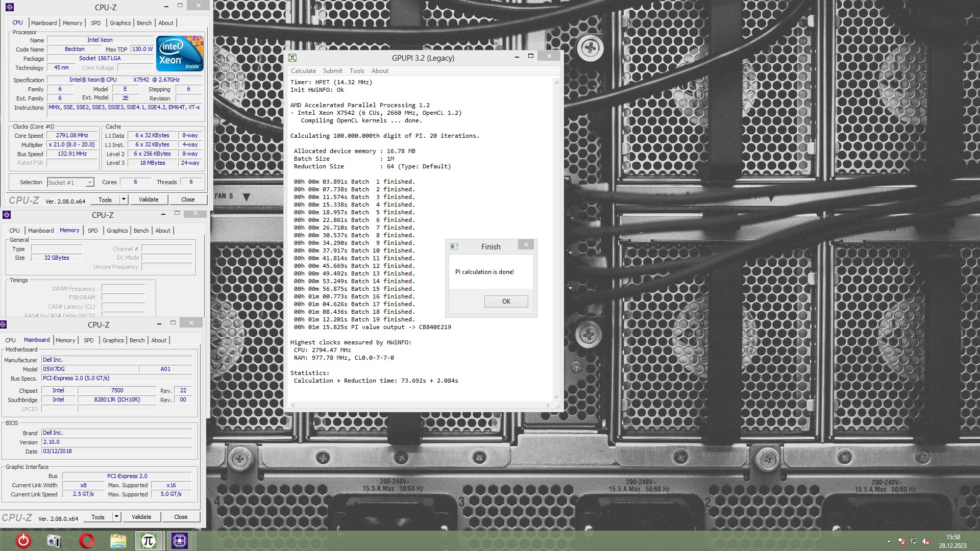Image resolution: width=980 pixels, height=551 pixels.
Task: Select About tab in Mainboard CPU-Z window
Action: click(159, 340)
